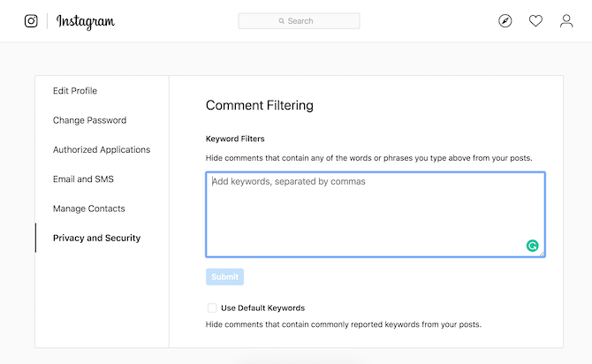592x364 pixels.
Task: Click the magnifier icon in search bar
Action: pyautogui.click(x=281, y=21)
